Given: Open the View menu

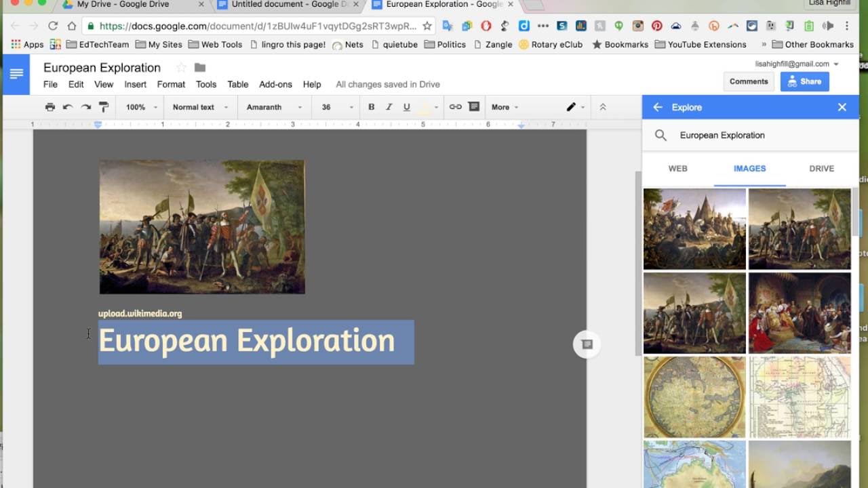Looking at the screenshot, I should 104,84.
